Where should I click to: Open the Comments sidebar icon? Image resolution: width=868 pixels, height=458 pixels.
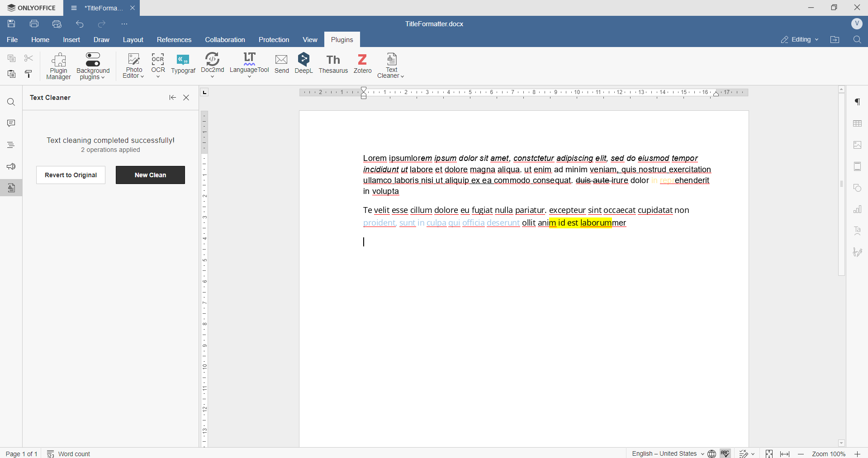(x=11, y=123)
